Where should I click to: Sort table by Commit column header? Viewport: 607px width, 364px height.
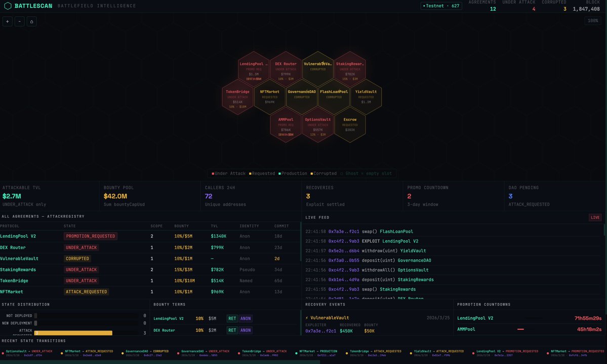pyautogui.click(x=281, y=226)
